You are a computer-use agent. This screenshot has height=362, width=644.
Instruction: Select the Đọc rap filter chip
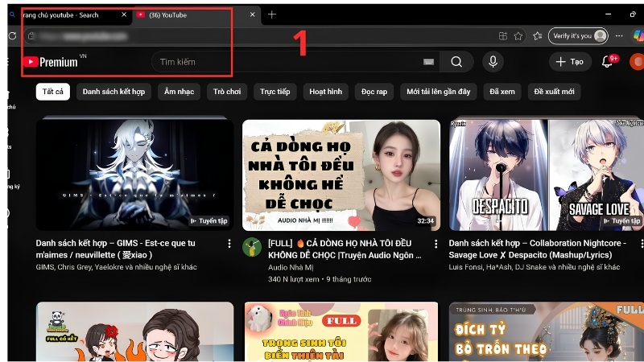click(374, 92)
